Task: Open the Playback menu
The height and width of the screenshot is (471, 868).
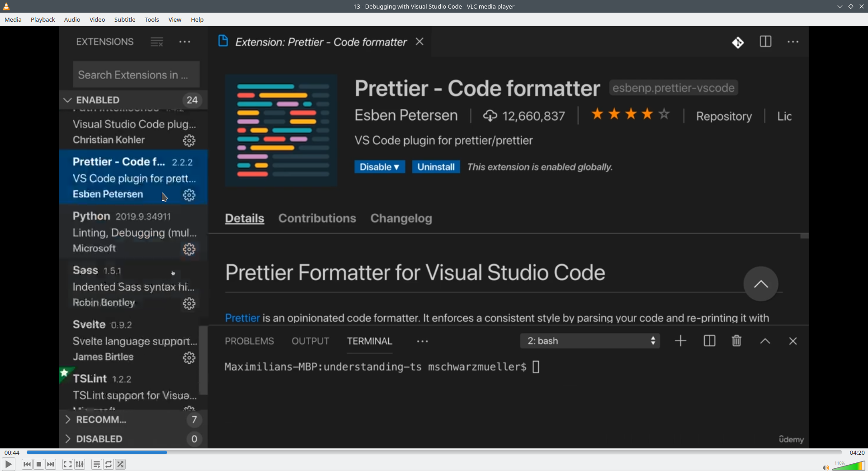Action: coord(42,19)
